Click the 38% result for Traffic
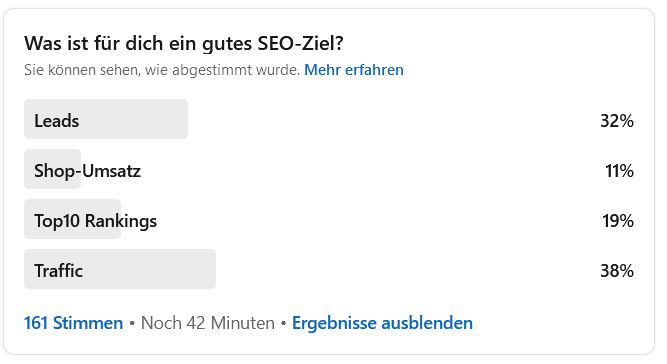Viewport: 667px width, 364px height. coord(617,270)
